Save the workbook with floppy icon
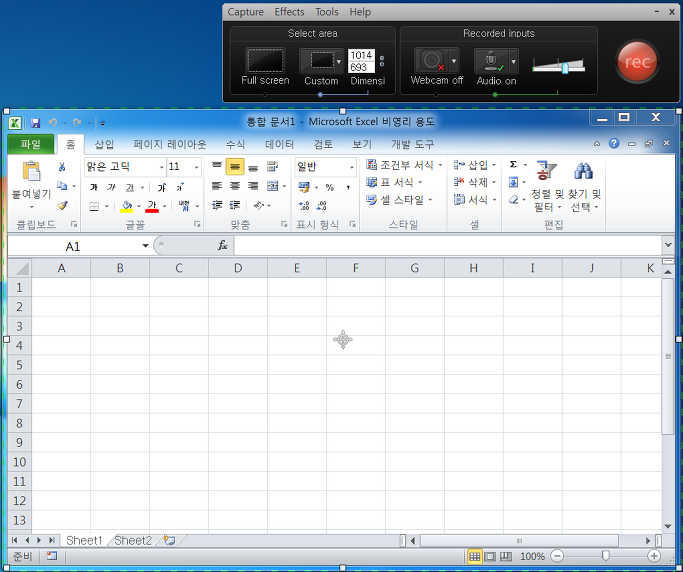Viewport: 683px width, 572px height. [x=35, y=123]
